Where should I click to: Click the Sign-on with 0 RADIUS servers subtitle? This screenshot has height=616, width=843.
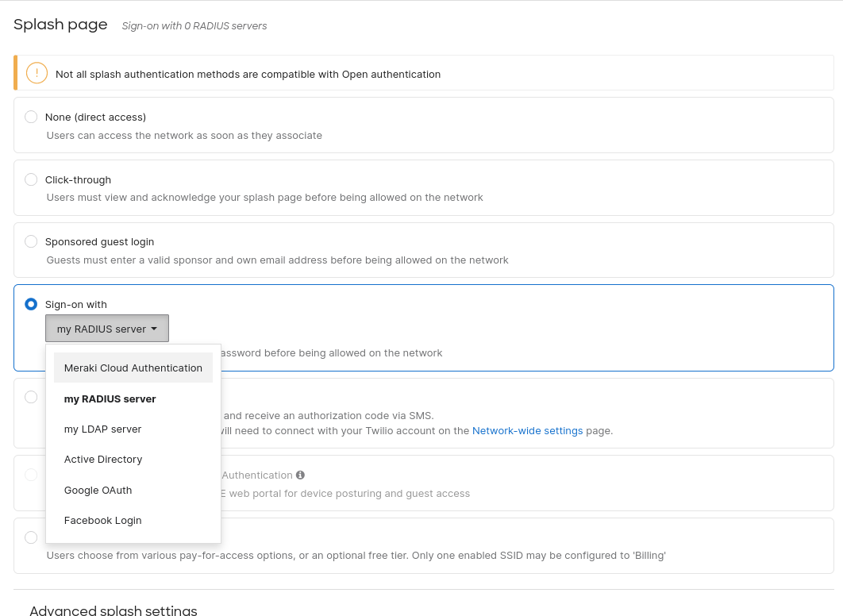click(x=194, y=26)
